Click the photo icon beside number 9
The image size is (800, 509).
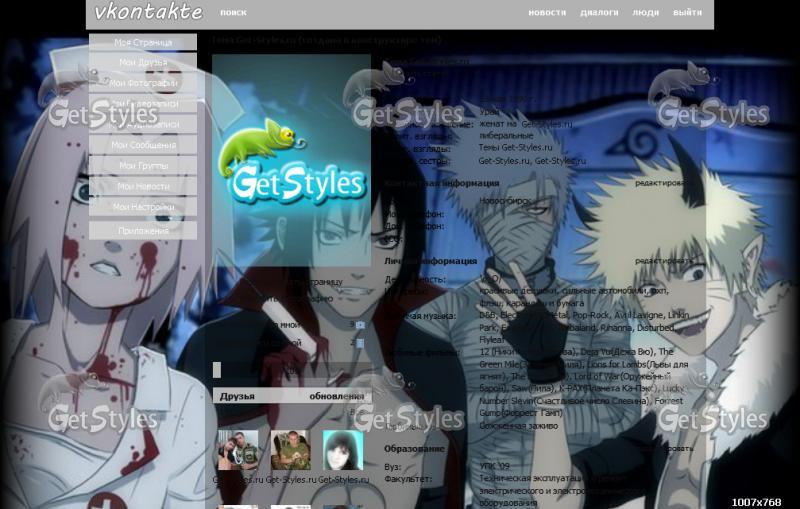pos(360,325)
